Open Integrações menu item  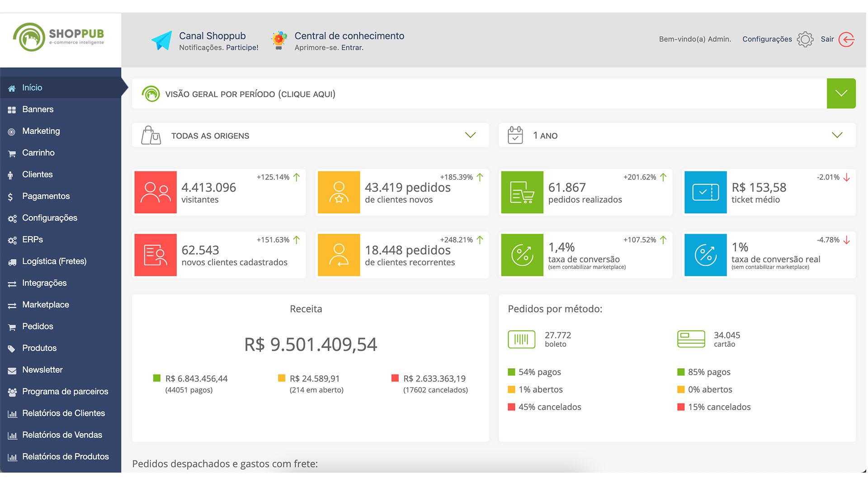pos(61,283)
